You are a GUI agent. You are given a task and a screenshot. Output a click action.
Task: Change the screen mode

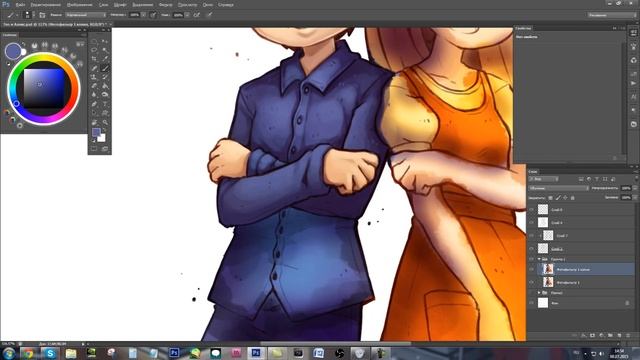tap(105, 149)
